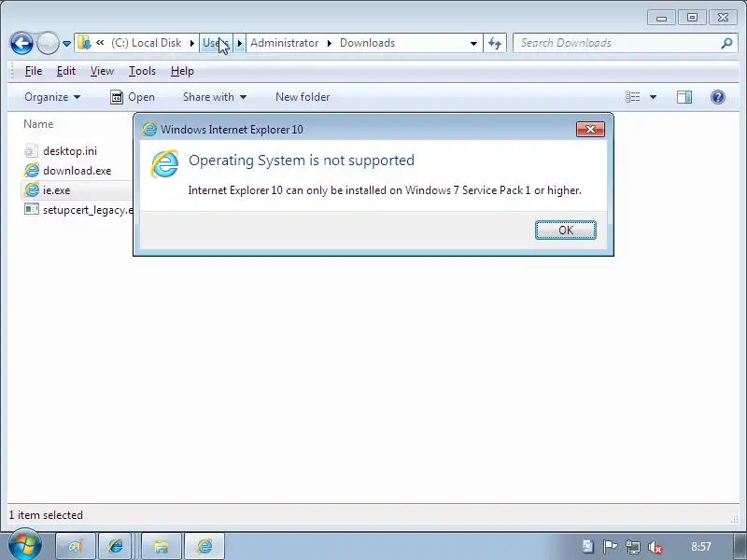Maximize the Explorer window
This screenshot has width=747, height=560.
692,18
